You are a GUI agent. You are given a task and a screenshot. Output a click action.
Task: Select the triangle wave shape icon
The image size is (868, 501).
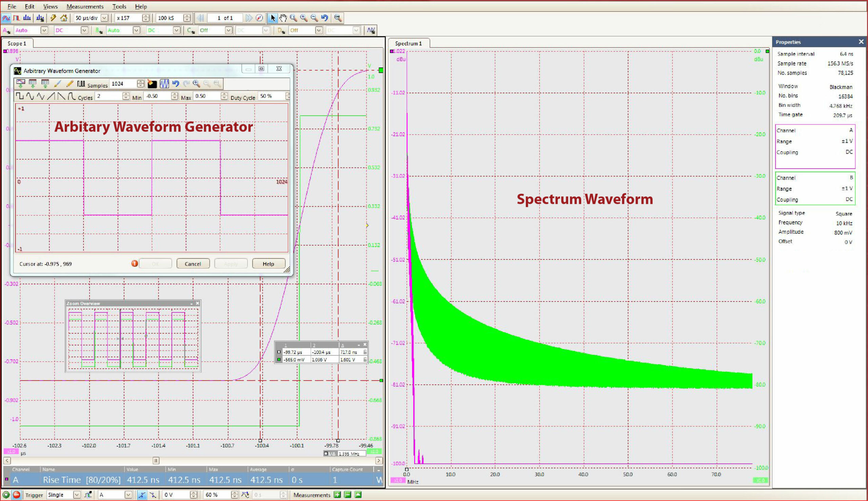41,96
